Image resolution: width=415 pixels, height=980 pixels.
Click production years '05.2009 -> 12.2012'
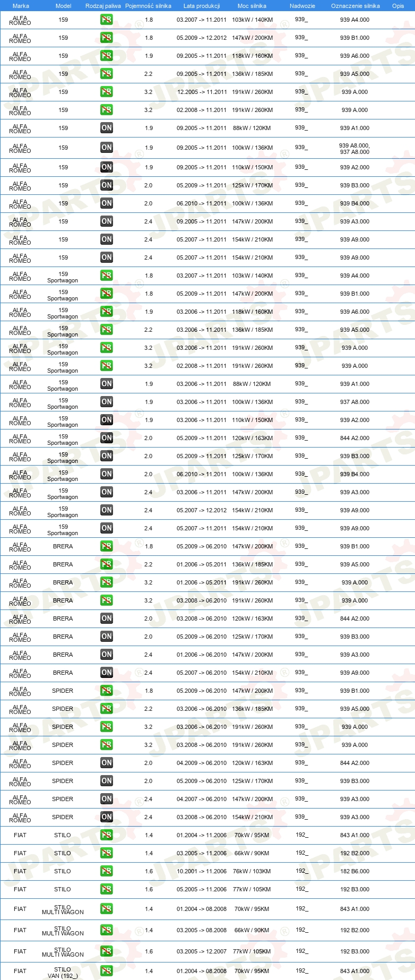(202, 38)
